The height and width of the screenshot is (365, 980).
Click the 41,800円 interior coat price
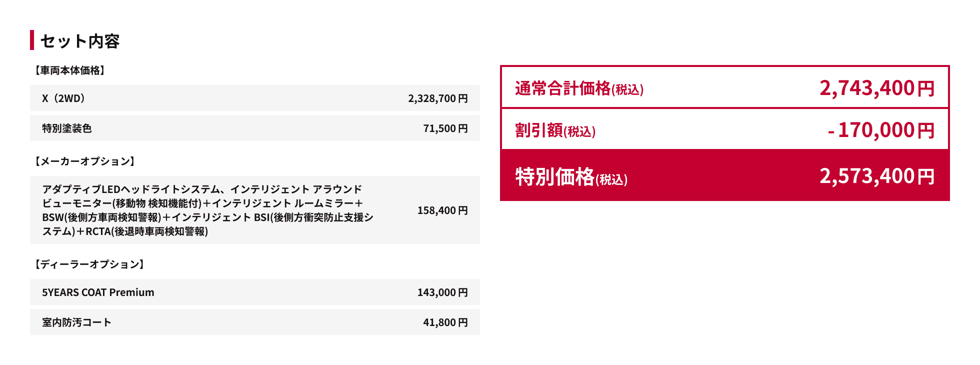click(x=445, y=322)
